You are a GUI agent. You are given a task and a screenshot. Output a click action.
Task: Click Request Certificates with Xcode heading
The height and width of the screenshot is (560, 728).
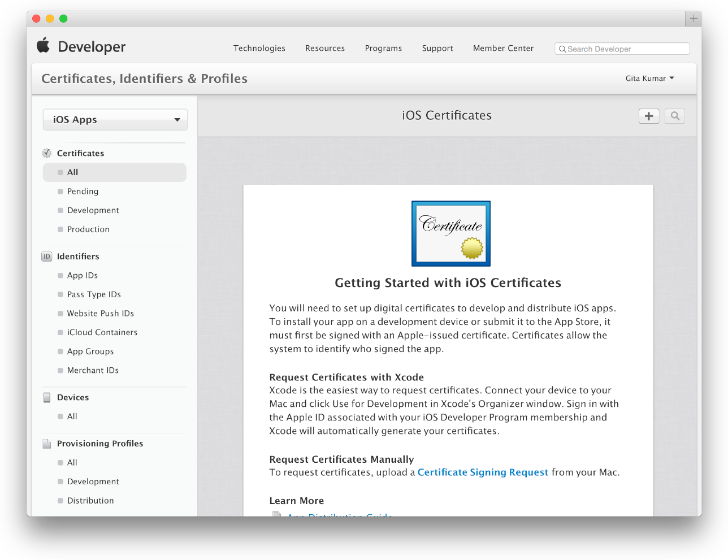pyautogui.click(x=346, y=377)
